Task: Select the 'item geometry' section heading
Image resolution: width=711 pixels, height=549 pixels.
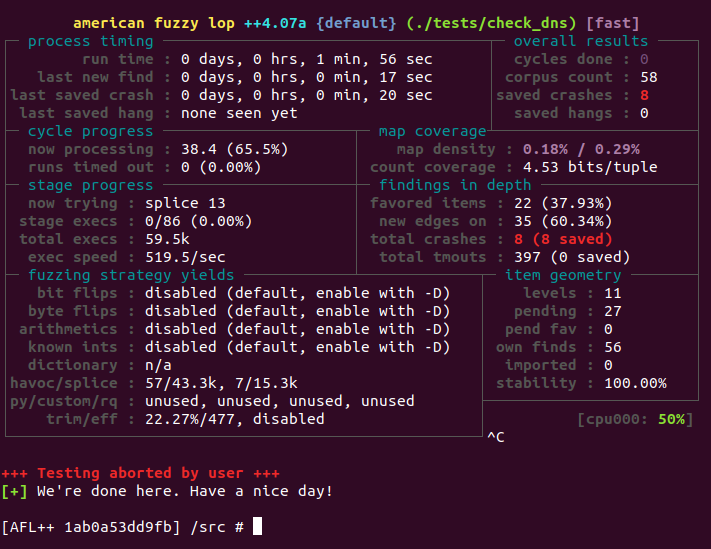Action: point(563,275)
